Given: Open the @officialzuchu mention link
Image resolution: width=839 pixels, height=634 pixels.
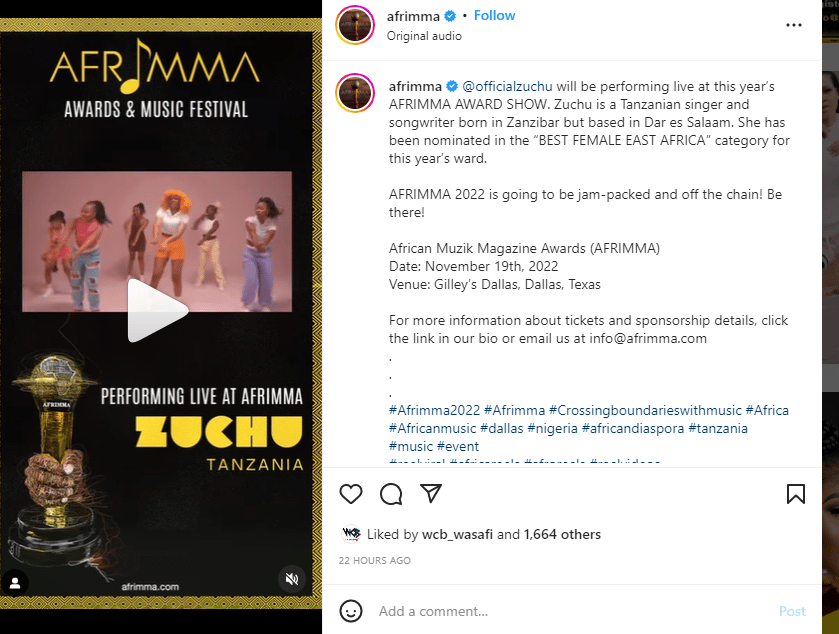Looking at the screenshot, I should tap(507, 86).
